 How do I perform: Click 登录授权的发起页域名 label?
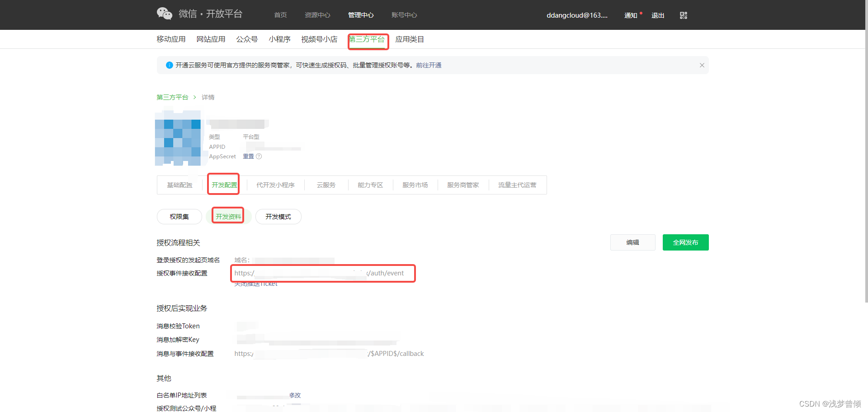(x=188, y=260)
